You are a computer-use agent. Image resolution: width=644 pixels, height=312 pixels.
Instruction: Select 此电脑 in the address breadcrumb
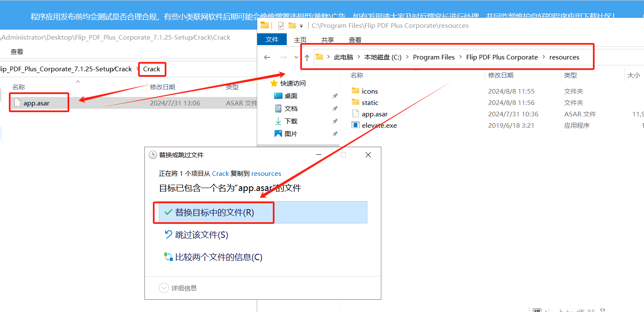tap(343, 57)
